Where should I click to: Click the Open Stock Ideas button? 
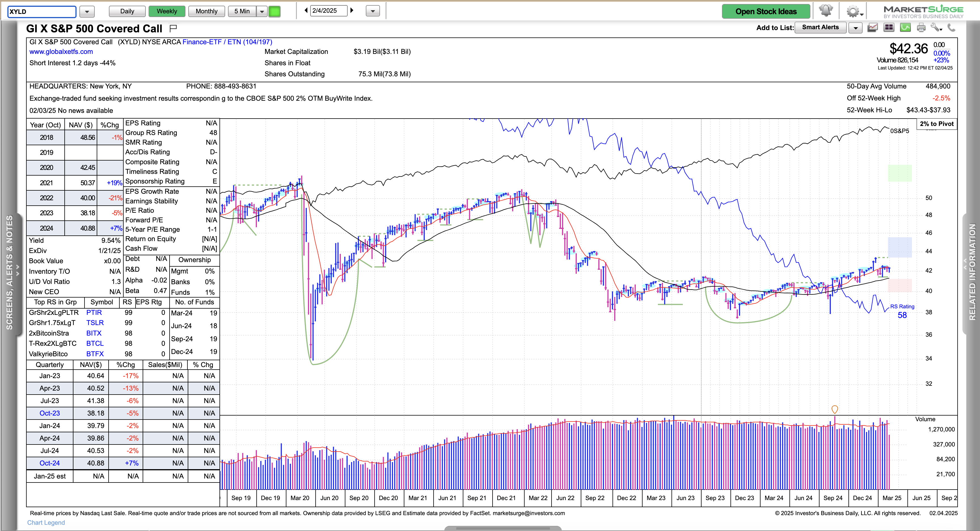tap(765, 11)
